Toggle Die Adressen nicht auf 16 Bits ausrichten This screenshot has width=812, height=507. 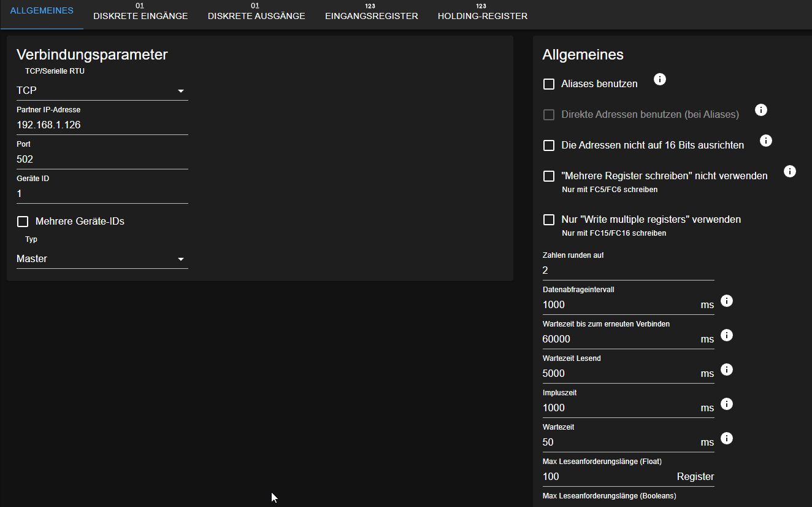point(549,145)
